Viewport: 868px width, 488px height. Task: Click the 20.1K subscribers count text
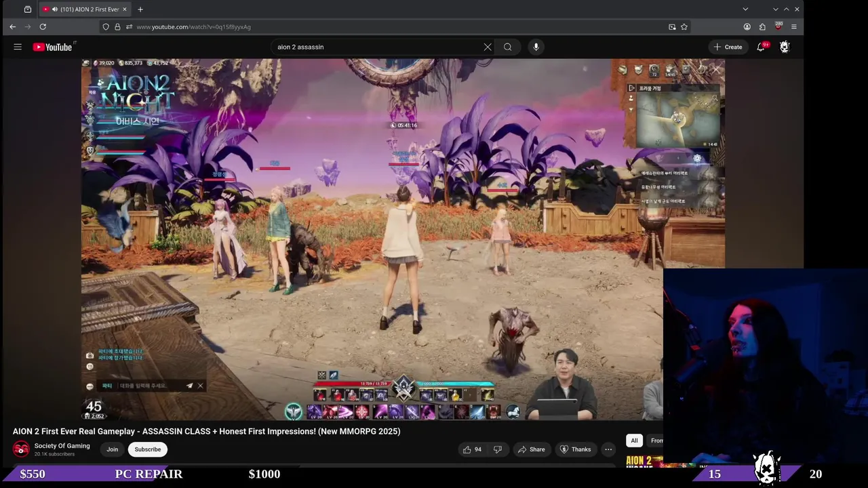54,454
